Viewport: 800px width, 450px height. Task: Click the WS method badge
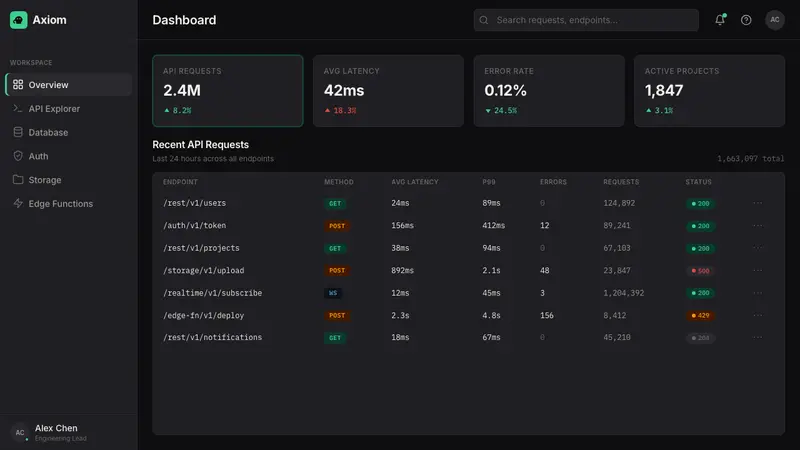tap(333, 293)
